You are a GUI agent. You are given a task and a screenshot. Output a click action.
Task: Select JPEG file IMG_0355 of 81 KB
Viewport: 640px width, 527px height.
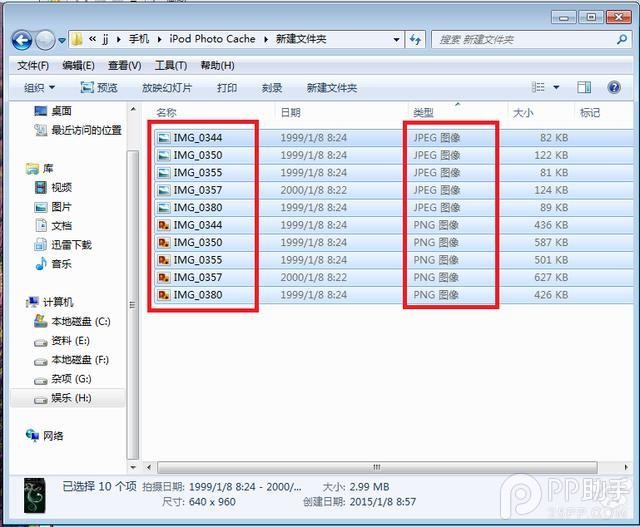[394, 173]
